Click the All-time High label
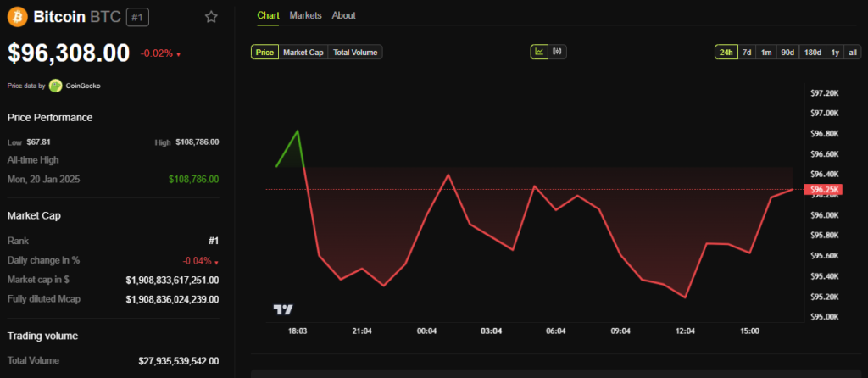This screenshot has width=868, height=378. pos(33,160)
